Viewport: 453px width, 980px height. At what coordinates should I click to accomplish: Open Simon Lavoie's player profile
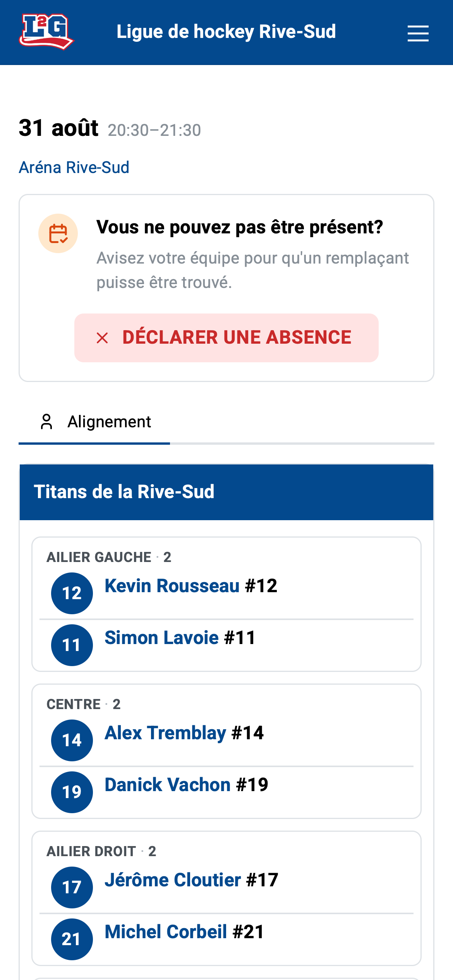[x=180, y=637]
